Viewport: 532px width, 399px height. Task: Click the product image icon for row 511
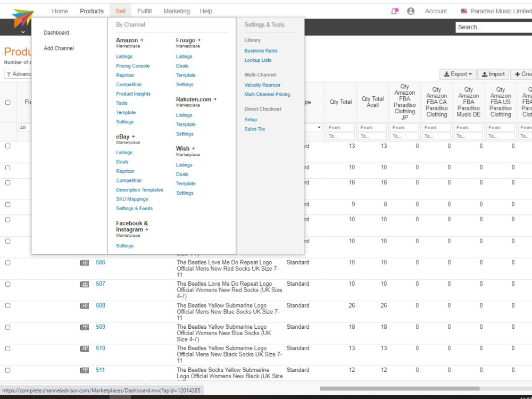pyautogui.click(x=85, y=370)
